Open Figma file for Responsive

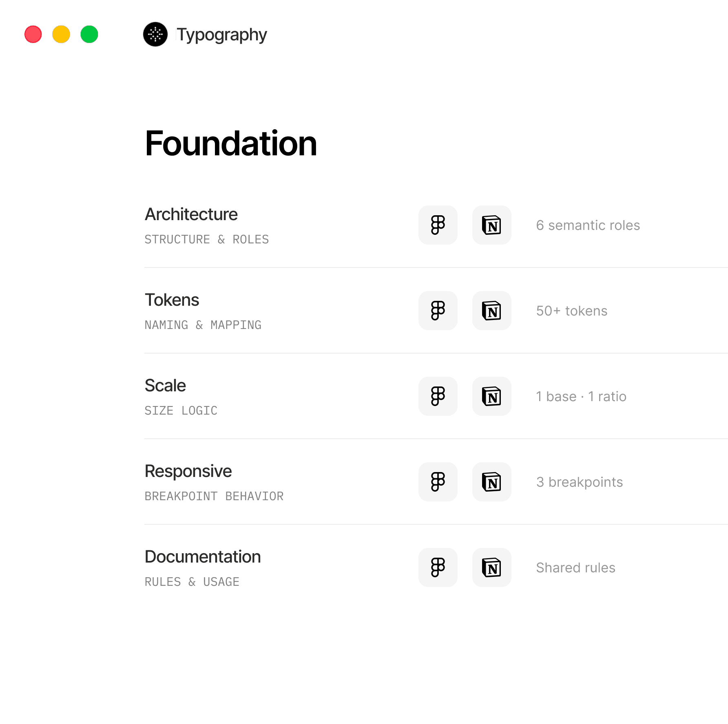[x=438, y=482]
